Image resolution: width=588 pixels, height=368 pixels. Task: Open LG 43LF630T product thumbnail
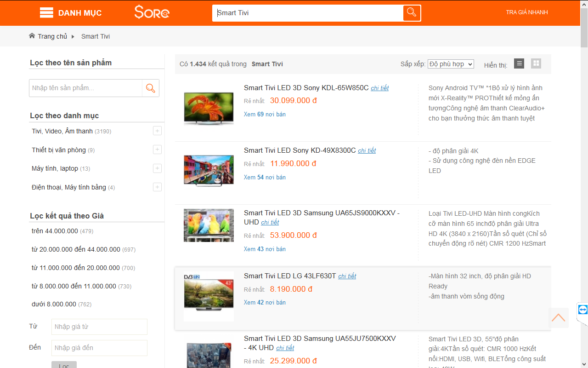point(209,296)
